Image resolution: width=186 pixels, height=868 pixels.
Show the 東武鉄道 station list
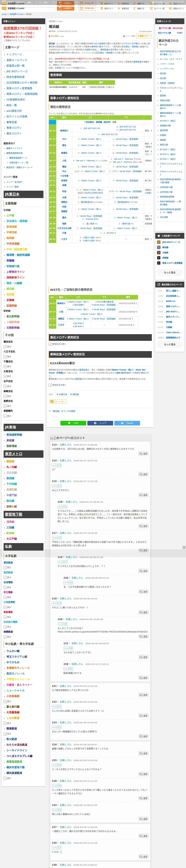point(7,568)
